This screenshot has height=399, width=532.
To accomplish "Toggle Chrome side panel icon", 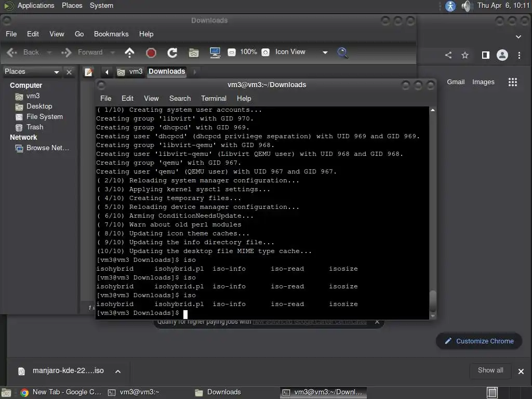I will tap(486, 55).
